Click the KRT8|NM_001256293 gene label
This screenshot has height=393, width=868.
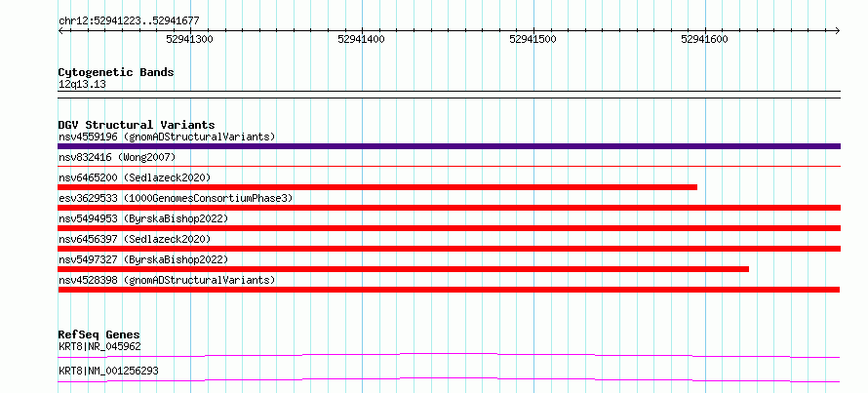point(108,371)
